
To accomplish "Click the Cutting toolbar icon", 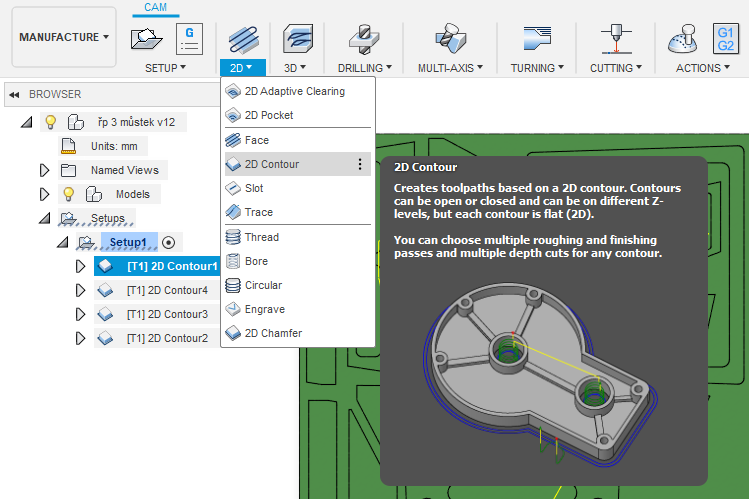I will 610,39.
